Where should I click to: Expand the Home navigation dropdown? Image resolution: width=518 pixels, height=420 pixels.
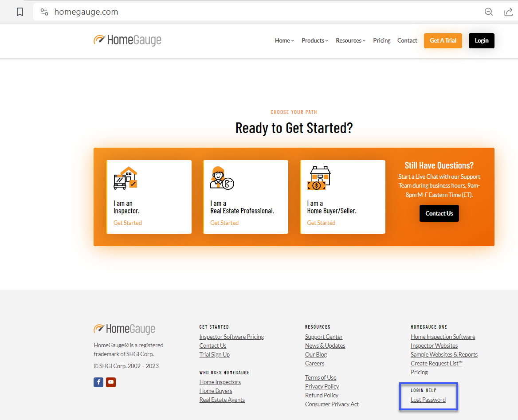coord(284,40)
